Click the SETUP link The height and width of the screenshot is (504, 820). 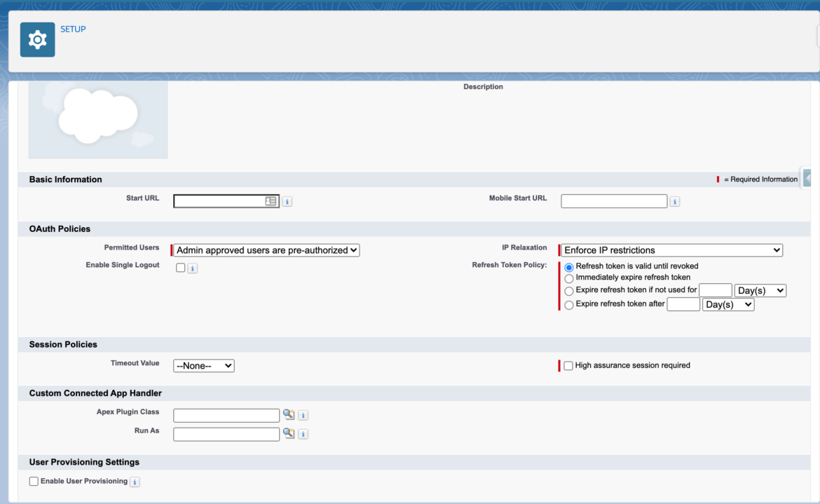[x=75, y=29]
